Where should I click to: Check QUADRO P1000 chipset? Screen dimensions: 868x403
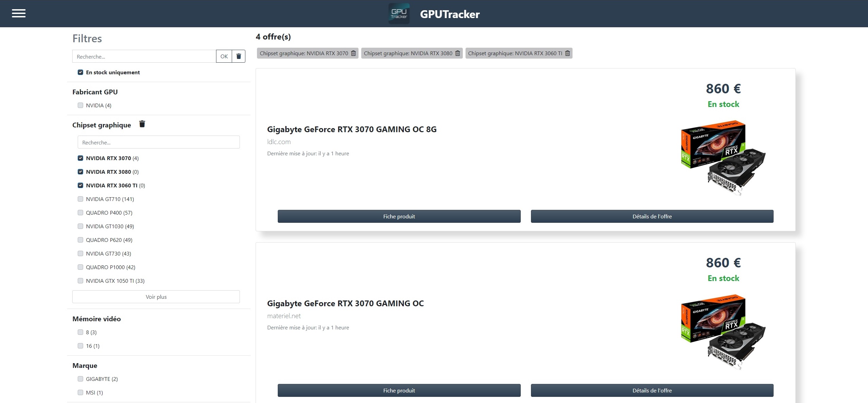point(80,267)
